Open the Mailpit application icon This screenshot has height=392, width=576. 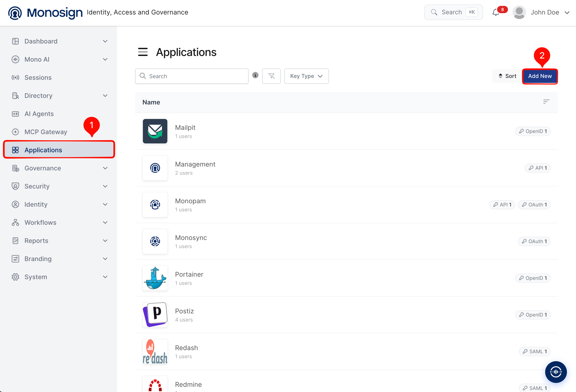tap(155, 131)
